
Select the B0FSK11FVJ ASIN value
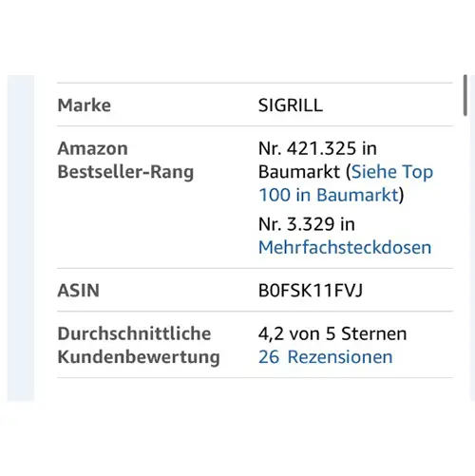(311, 291)
